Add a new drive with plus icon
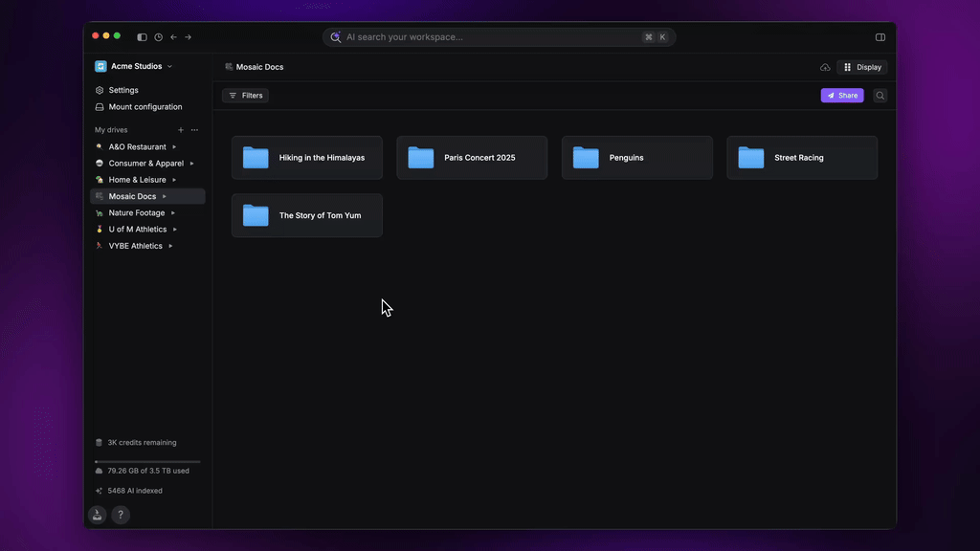Image resolution: width=980 pixels, height=551 pixels. (x=181, y=130)
